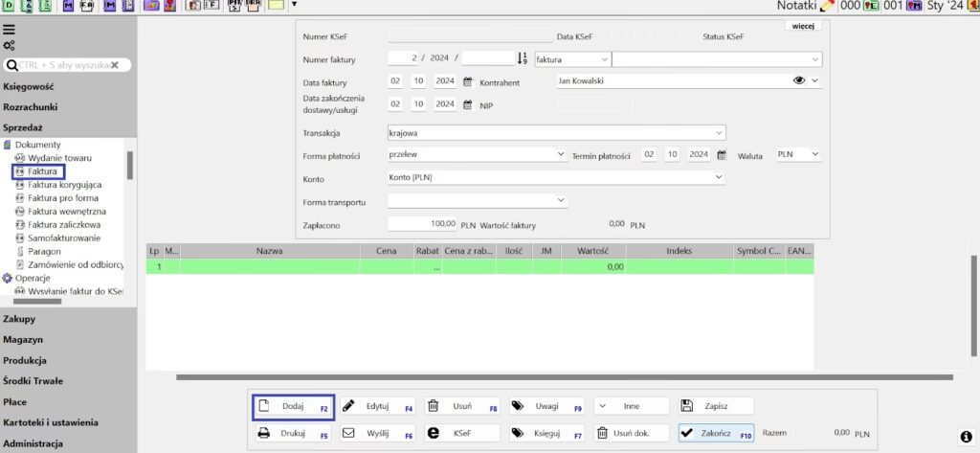
Task: Open the Forma płatności dropdown set to przelew
Action: [x=561, y=154]
